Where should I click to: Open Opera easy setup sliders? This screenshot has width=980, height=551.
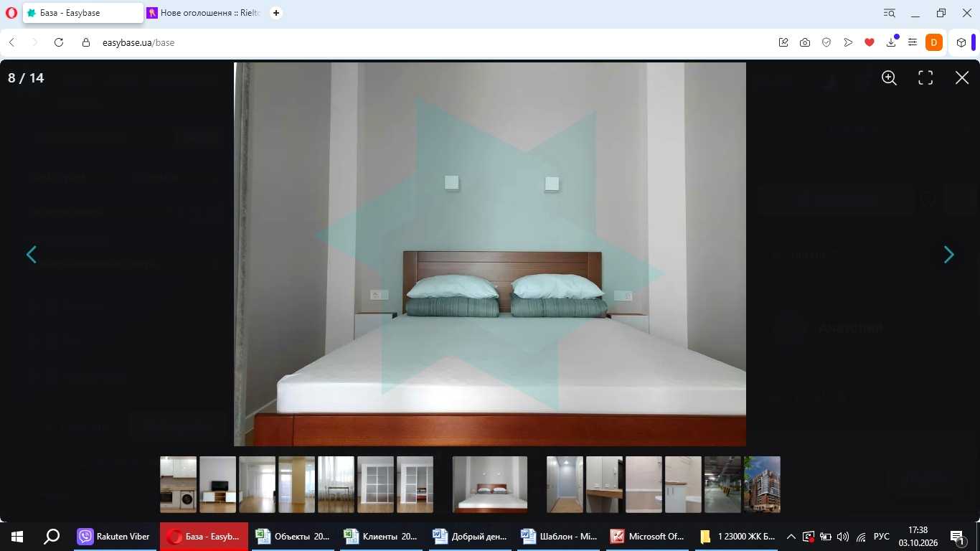pos(913,42)
